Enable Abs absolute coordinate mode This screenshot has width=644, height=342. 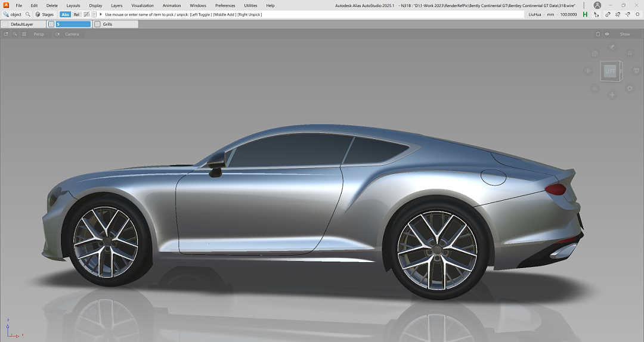(x=65, y=14)
